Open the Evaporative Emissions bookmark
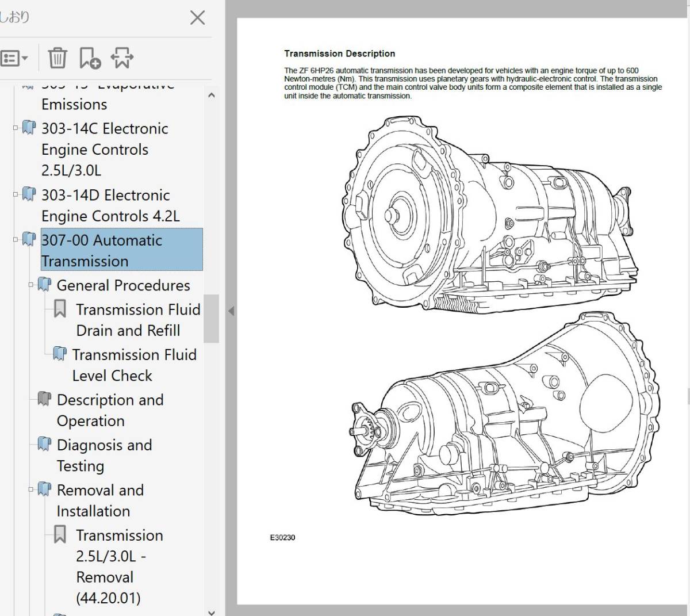The width and height of the screenshot is (690, 616). [x=108, y=96]
